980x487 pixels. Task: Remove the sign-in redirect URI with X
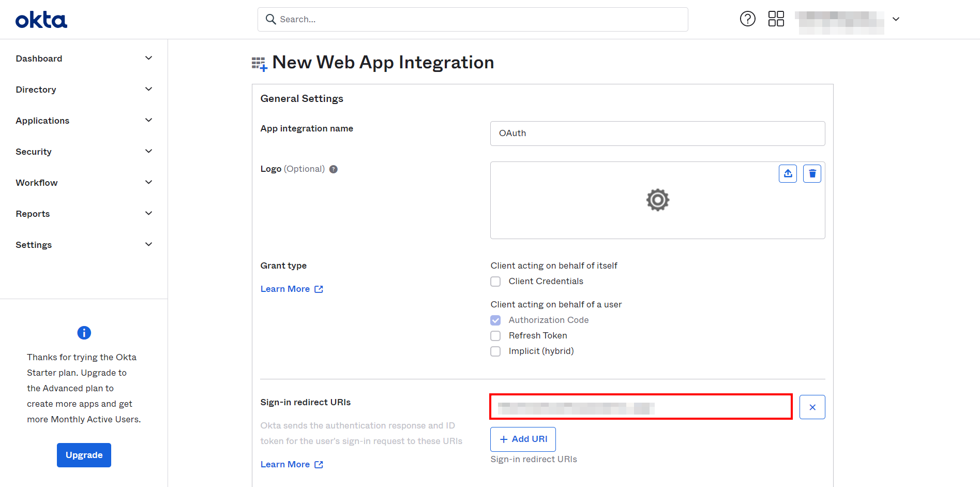tap(812, 407)
